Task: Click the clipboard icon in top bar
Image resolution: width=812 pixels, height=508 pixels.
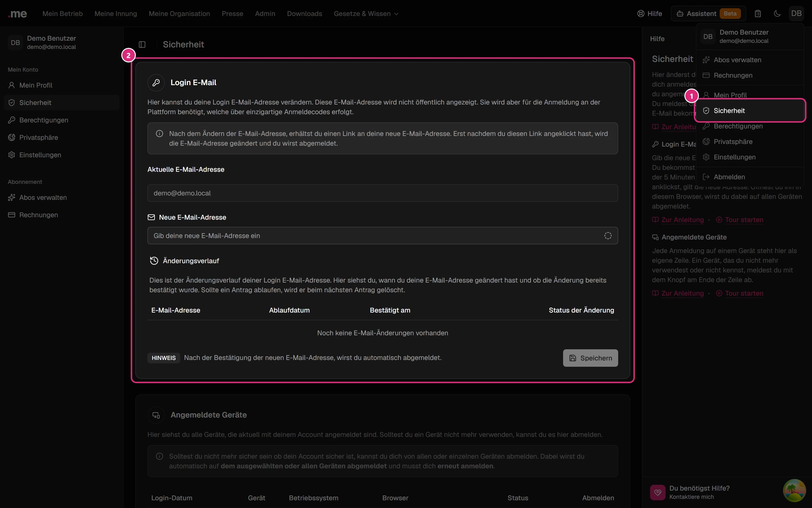Action: tap(758, 14)
